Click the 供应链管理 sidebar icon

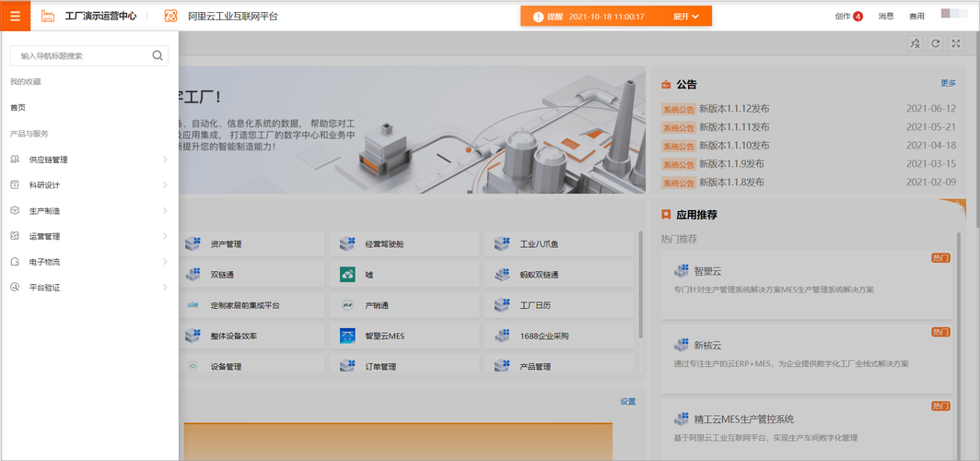[x=15, y=160]
